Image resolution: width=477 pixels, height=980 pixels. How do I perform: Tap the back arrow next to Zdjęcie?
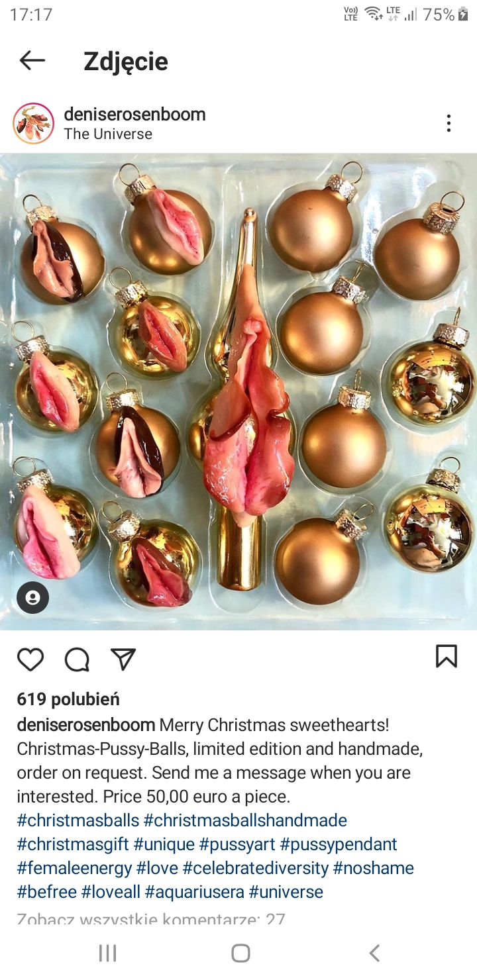tap(32, 61)
